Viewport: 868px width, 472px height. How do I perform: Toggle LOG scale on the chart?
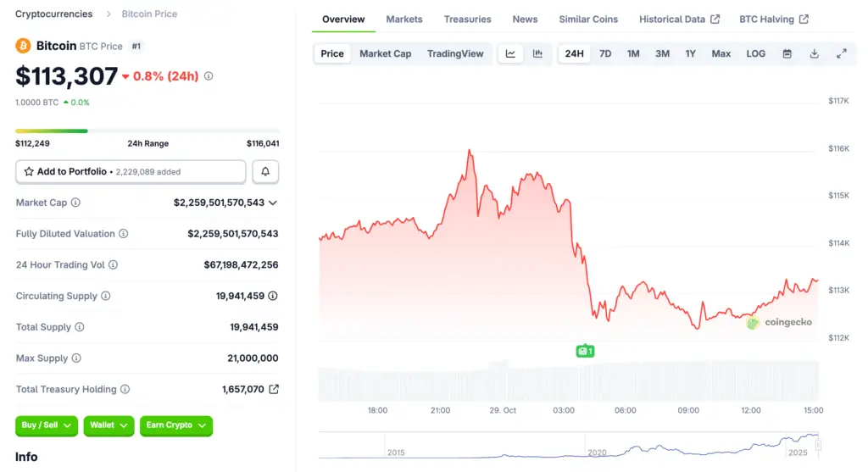pyautogui.click(x=755, y=53)
